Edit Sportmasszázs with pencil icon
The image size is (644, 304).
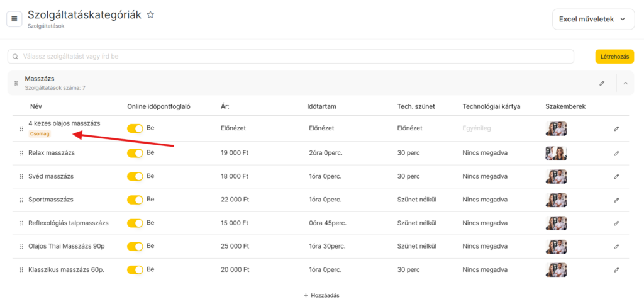click(x=616, y=200)
